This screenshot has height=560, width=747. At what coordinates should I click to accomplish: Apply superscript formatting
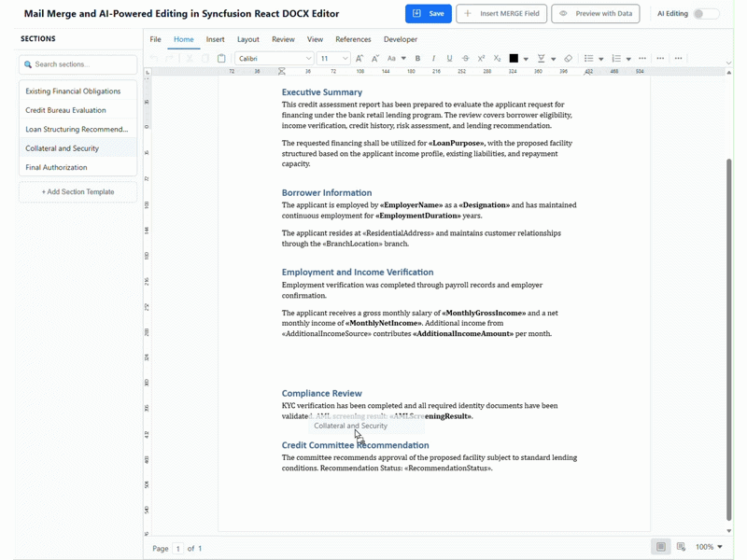(x=481, y=59)
